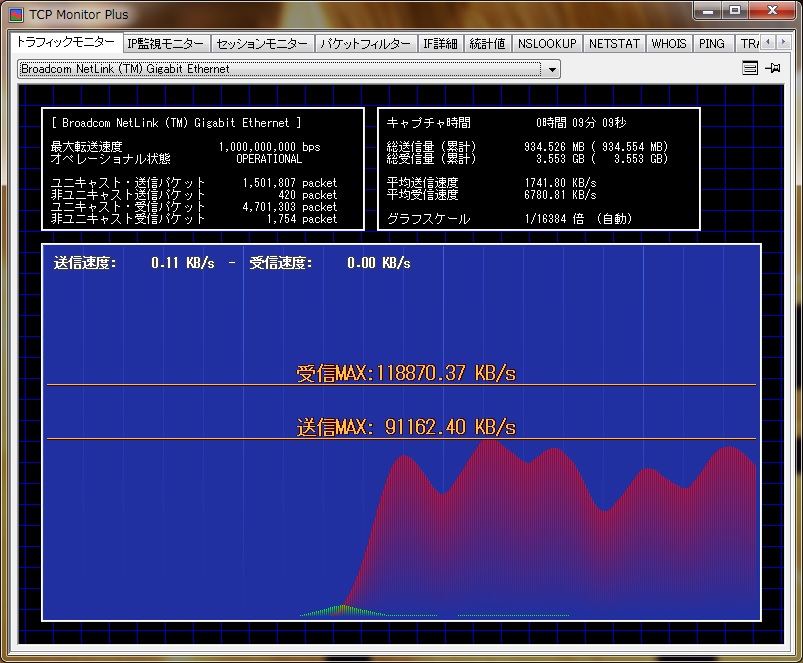Open the WHOIS tab
The height and width of the screenshot is (663, 803).
coord(669,44)
